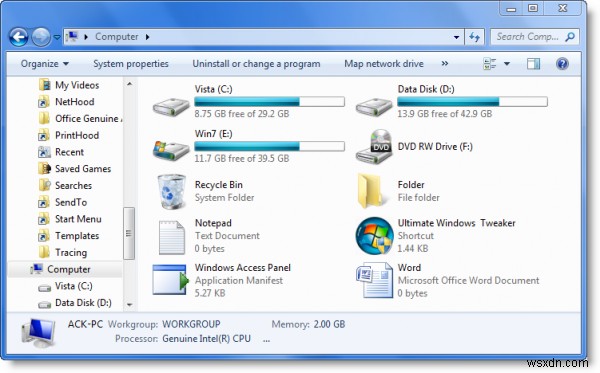Open the view options dropdown arrow
Screen dimensions: 600x373
(x=507, y=64)
